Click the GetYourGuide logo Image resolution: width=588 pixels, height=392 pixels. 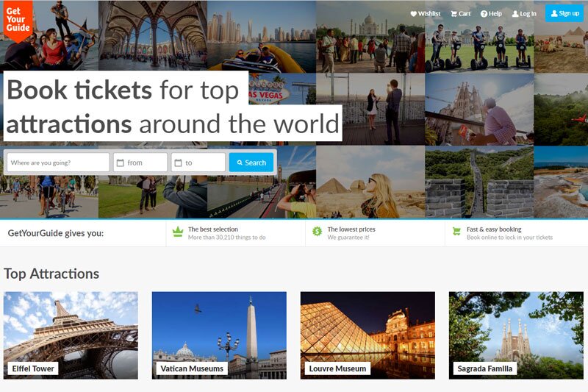click(18, 21)
